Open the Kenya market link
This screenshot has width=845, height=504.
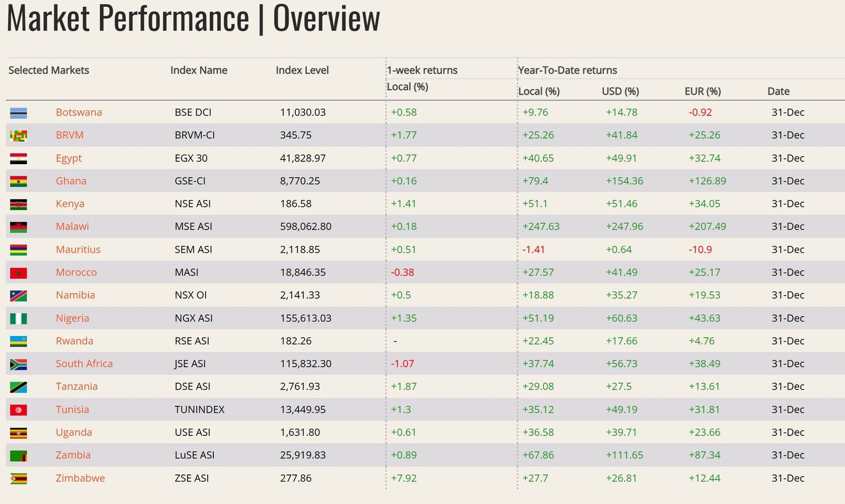tap(70, 204)
